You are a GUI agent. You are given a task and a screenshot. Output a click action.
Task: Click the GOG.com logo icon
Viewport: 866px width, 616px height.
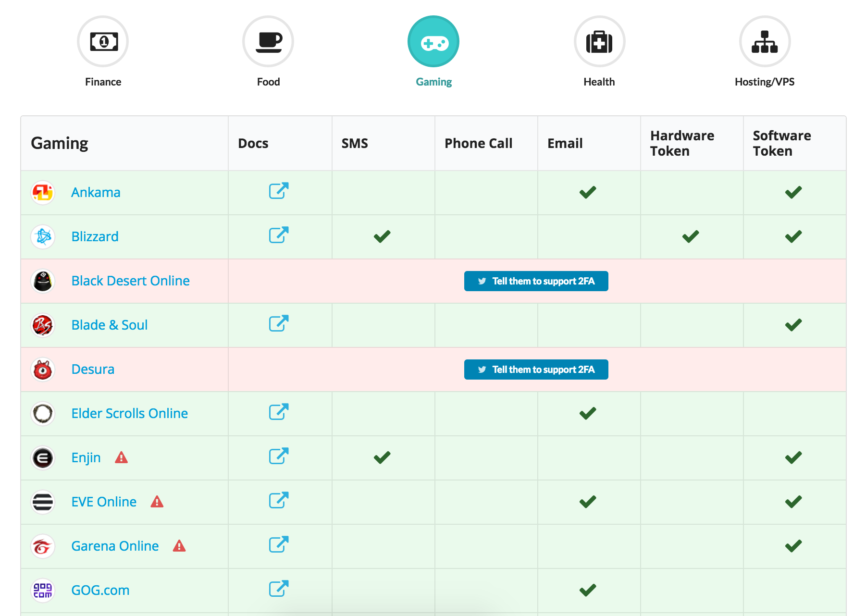43,591
